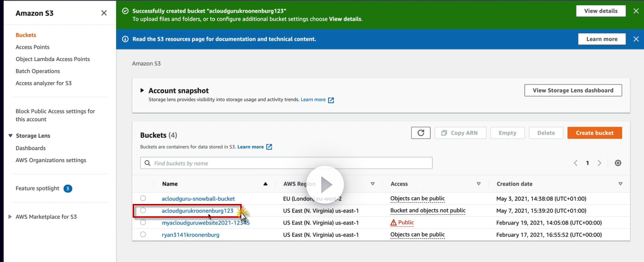The width and height of the screenshot is (644, 262).
Task: Click the orange Create bucket button
Action: (595, 133)
